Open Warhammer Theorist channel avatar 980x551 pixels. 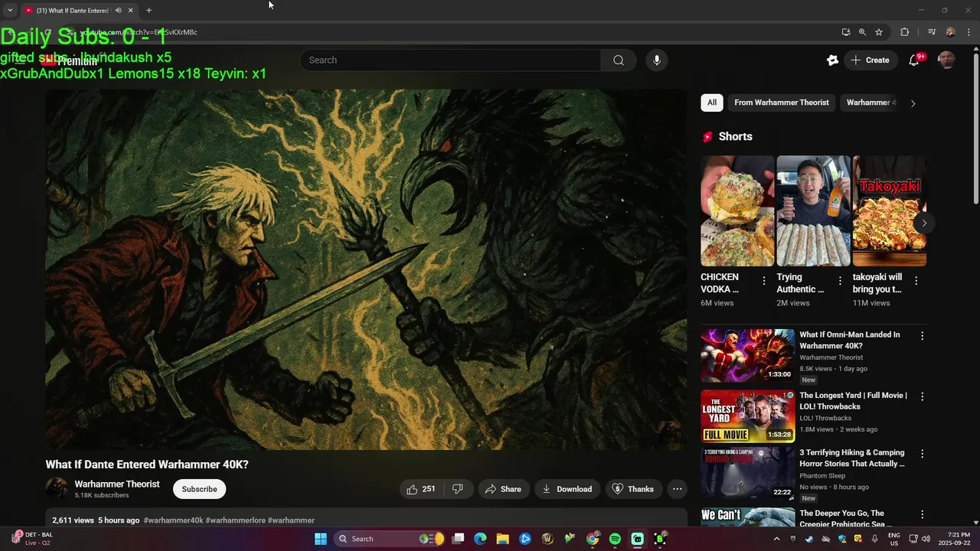[x=57, y=488]
